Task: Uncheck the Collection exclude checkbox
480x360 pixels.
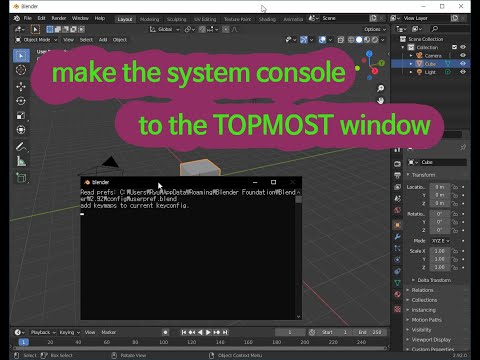Action: (x=454, y=47)
